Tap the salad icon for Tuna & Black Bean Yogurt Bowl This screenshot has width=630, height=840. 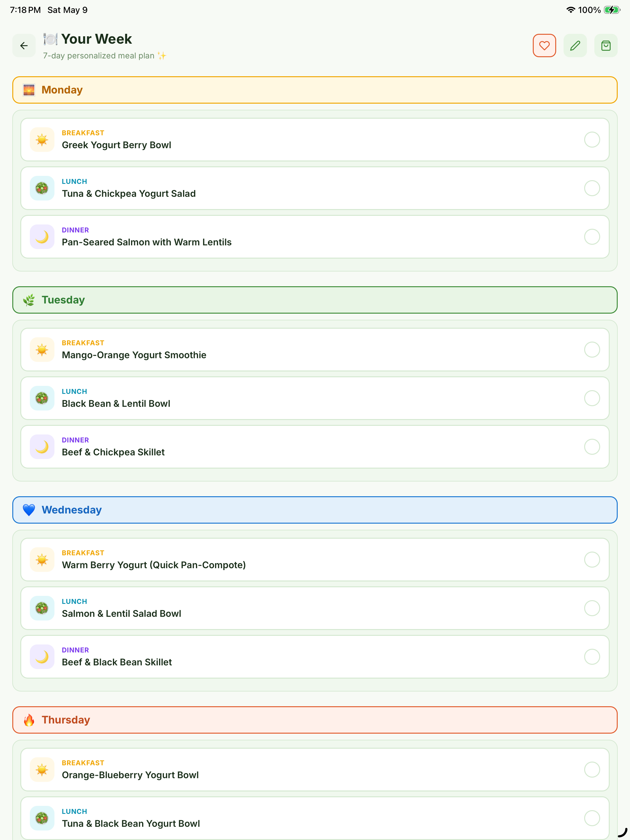(x=42, y=818)
